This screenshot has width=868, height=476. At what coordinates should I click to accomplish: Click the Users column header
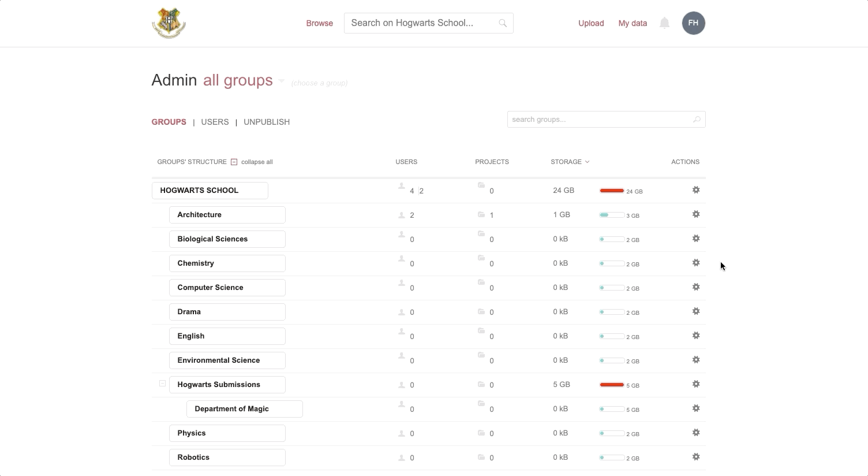click(406, 162)
